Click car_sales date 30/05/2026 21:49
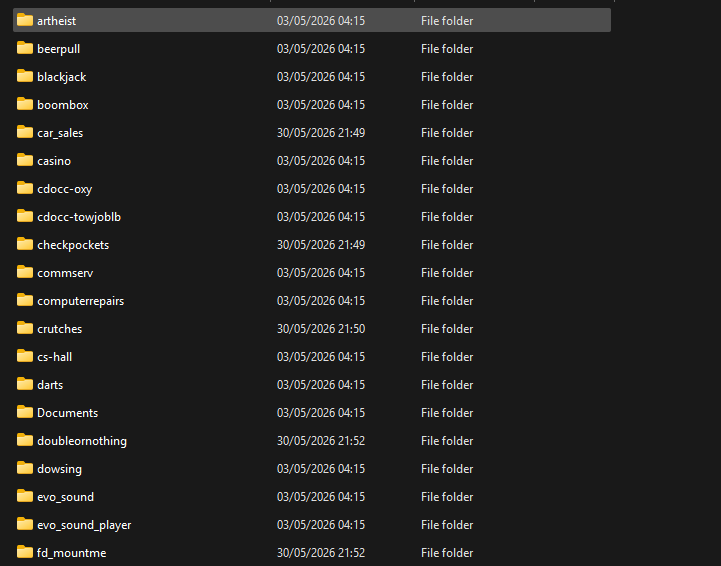The height and width of the screenshot is (566, 721). coord(321,133)
